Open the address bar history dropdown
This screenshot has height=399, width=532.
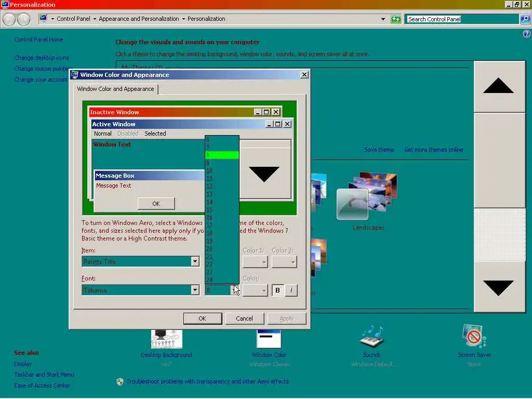coord(383,19)
